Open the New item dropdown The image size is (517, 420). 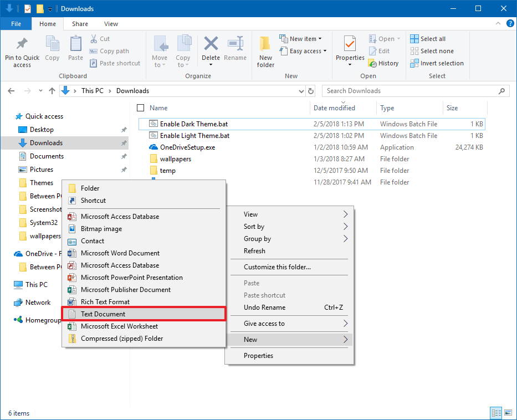300,39
